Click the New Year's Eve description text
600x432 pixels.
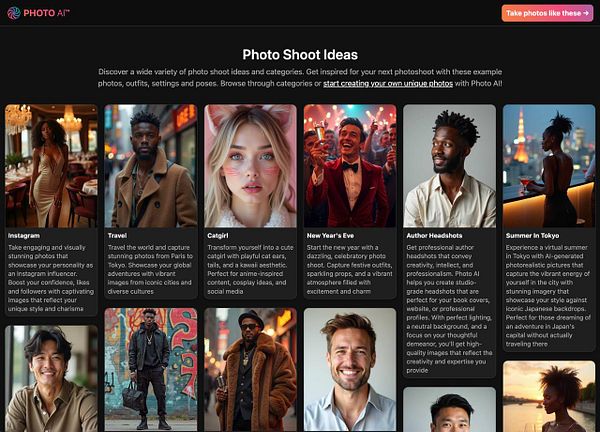click(349, 269)
